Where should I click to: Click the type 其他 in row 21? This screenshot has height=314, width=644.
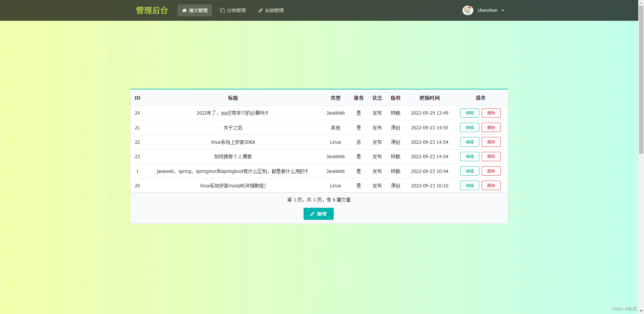point(335,128)
